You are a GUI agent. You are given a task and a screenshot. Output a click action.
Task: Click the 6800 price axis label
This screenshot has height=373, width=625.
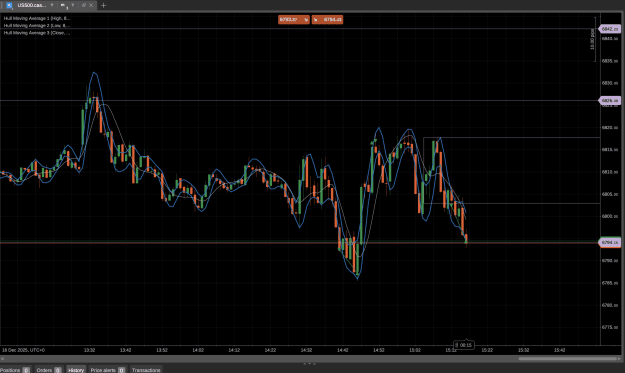[610, 216]
